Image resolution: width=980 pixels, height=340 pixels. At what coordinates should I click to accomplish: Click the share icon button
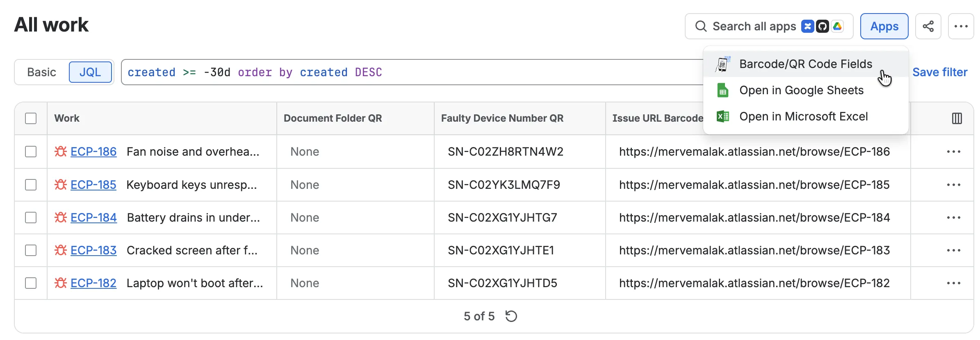[928, 26]
